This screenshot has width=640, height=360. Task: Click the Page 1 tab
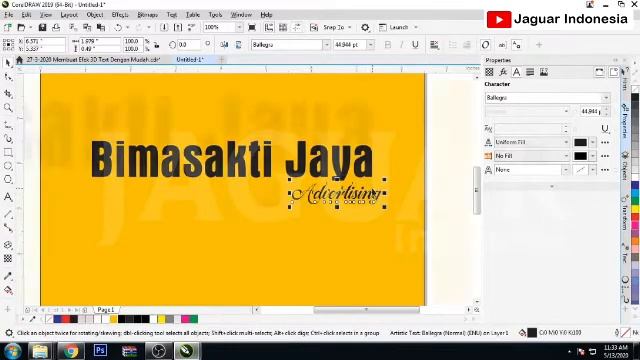106,310
